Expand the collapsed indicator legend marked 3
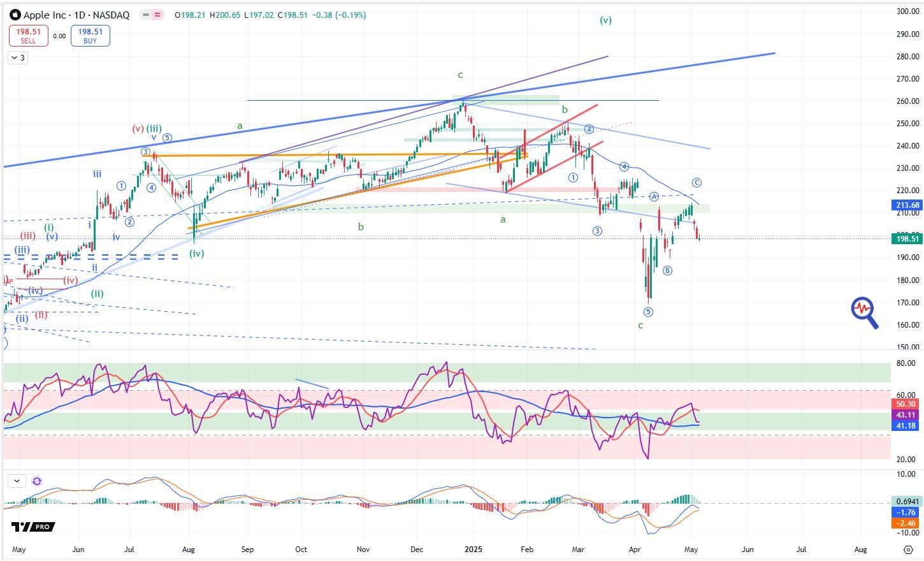Screen dimensions: 924x561 17,58
